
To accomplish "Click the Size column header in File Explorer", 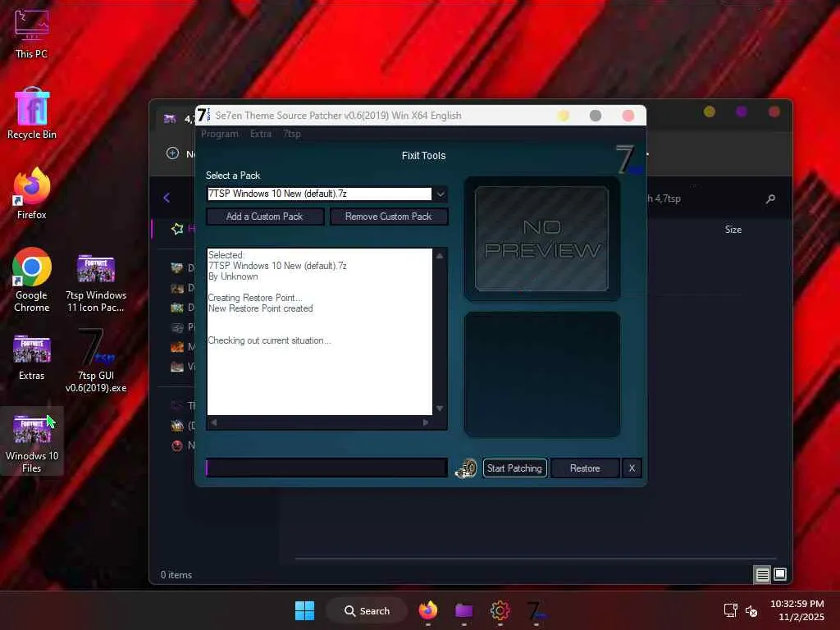I will tap(733, 230).
